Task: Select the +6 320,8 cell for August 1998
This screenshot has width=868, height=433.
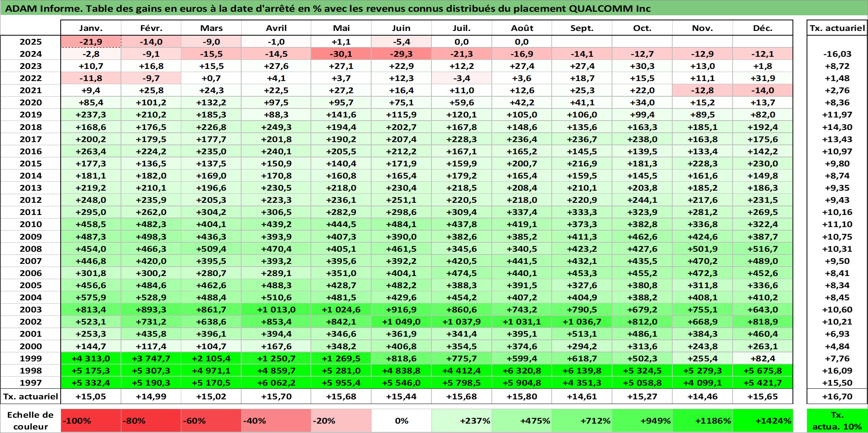Action: (x=522, y=370)
